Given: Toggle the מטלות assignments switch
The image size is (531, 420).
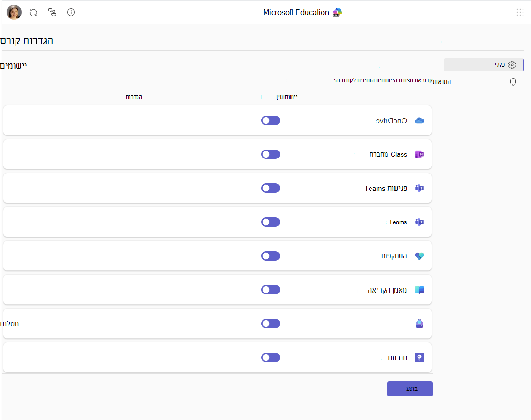Looking at the screenshot, I should [271, 324].
